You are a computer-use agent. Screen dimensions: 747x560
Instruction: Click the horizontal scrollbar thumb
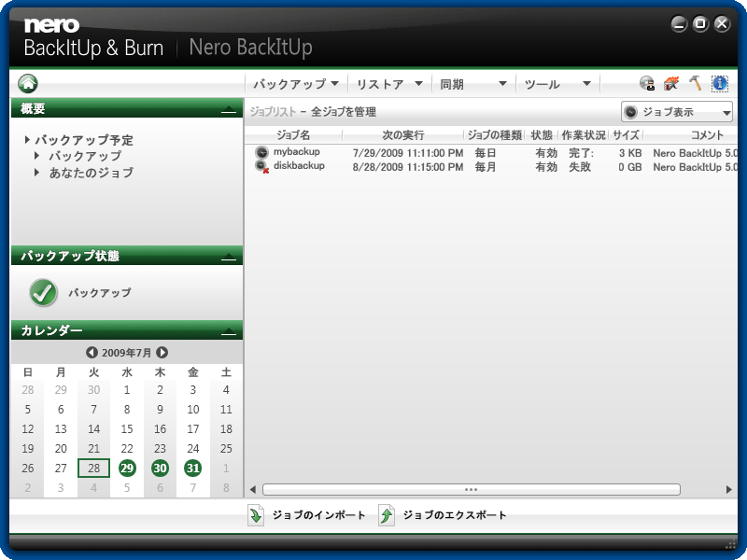472,489
